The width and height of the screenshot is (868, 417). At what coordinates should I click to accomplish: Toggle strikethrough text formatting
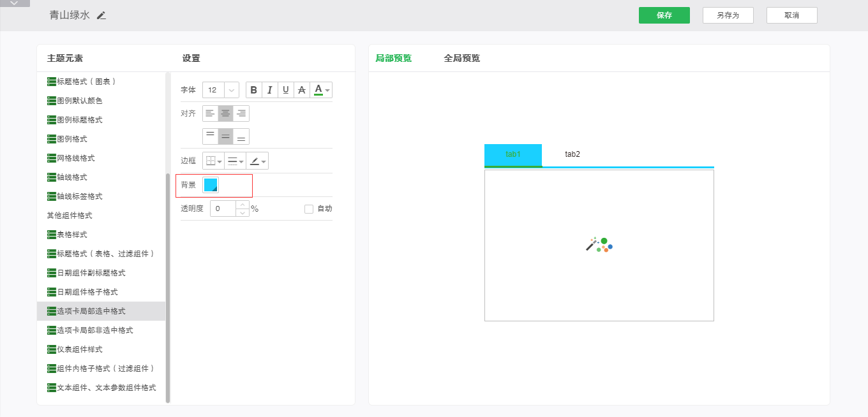[301, 90]
